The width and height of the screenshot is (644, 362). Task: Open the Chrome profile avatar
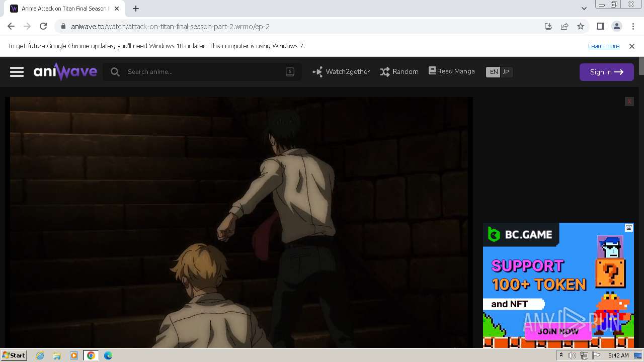tap(616, 26)
